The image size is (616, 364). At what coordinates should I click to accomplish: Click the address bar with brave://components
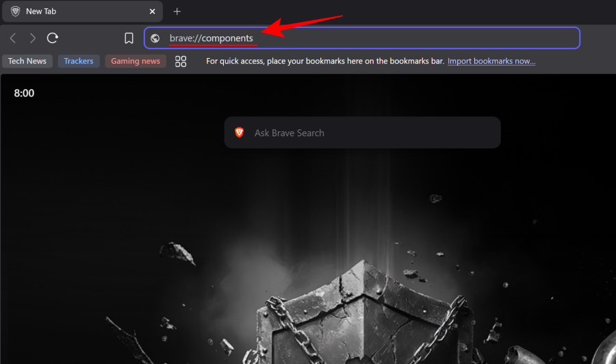point(362,38)
